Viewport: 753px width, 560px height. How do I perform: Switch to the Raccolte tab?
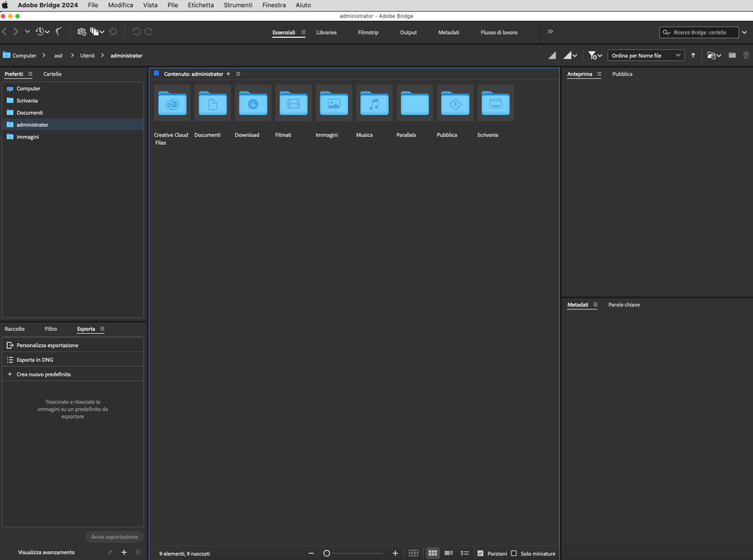coord(15,329)
